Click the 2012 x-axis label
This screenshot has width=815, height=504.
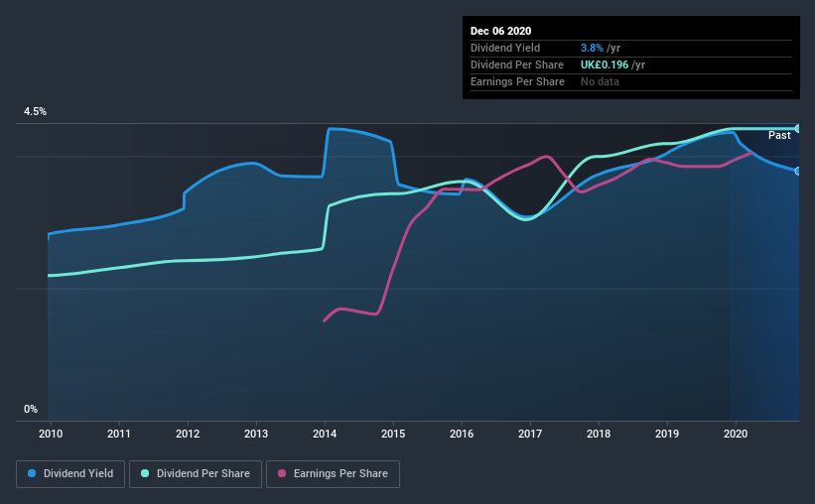pos(188,434)
